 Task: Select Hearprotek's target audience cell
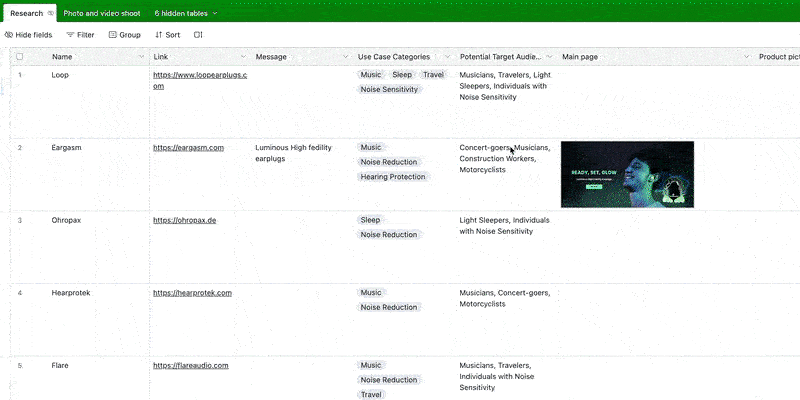point(506,319)
